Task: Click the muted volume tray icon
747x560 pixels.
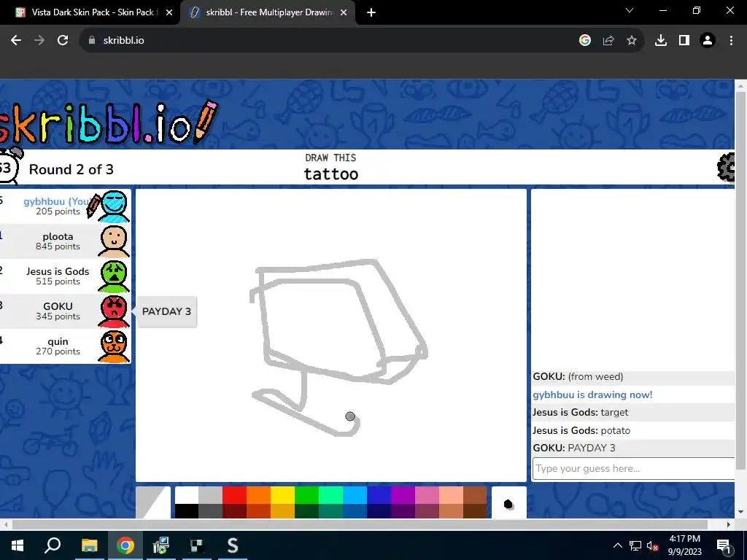Action: (652, 545)
